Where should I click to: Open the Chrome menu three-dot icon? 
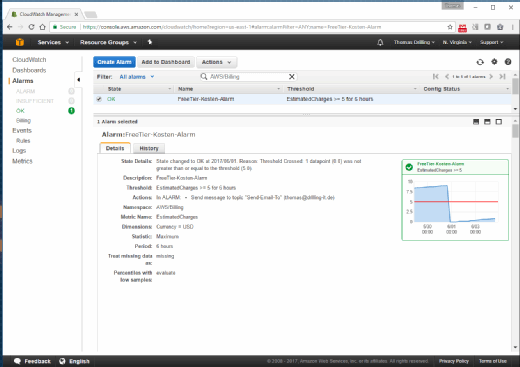pyautogui.click(x=513, y=27)
